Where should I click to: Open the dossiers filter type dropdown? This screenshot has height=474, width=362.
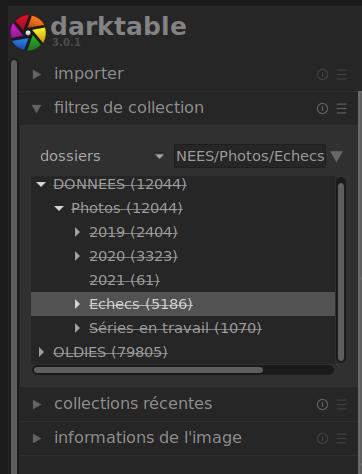pos(102,156)
